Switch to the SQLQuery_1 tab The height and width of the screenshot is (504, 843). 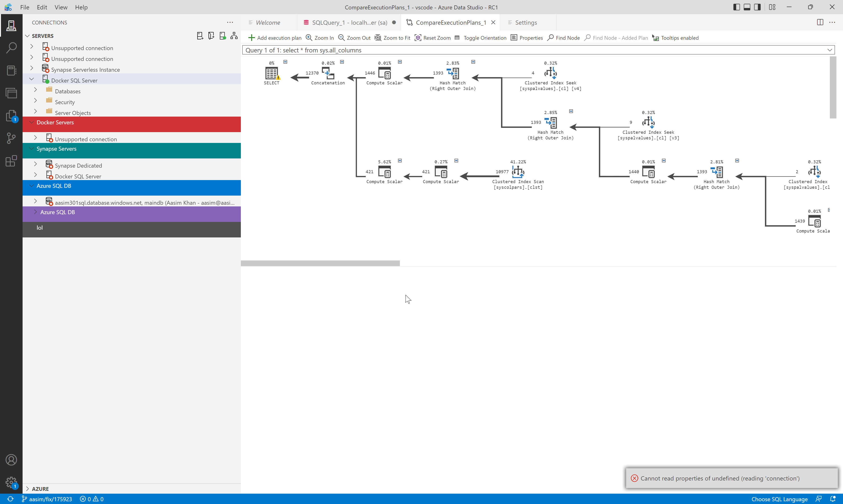coord(346,22)
